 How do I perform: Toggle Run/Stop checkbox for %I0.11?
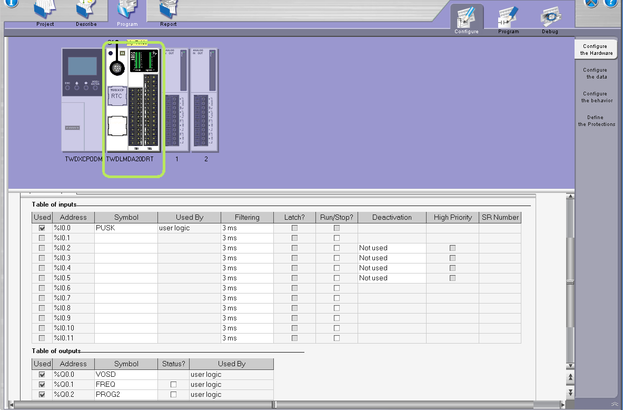click(337, 338)
